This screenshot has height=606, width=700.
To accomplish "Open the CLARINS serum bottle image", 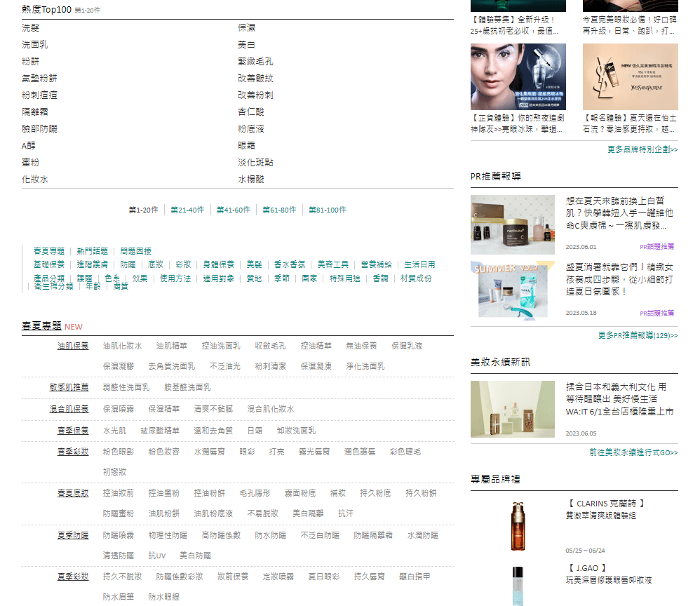I will 518,526.
